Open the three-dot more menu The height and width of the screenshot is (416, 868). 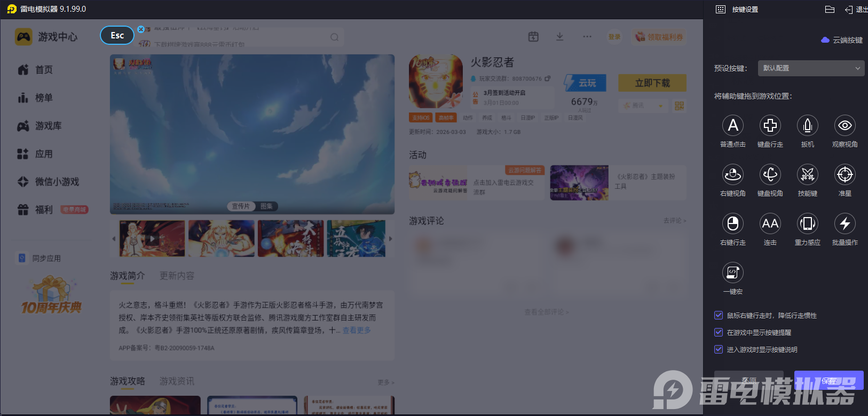(x=587, y=36)
